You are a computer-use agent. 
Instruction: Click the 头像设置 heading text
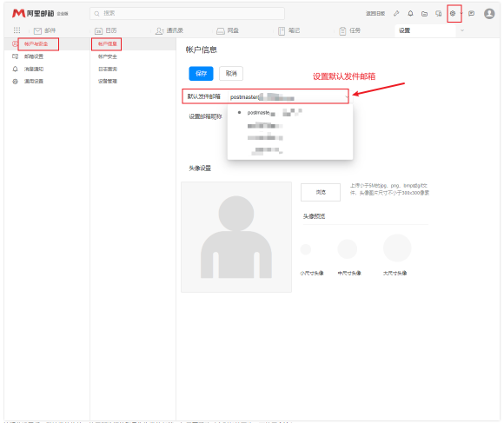(x=200, y=169)
